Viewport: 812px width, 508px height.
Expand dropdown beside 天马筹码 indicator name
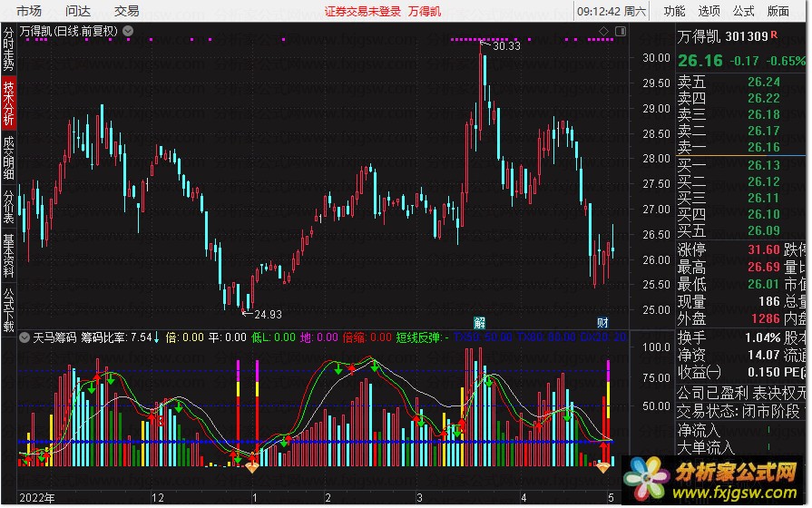[24, 337]
